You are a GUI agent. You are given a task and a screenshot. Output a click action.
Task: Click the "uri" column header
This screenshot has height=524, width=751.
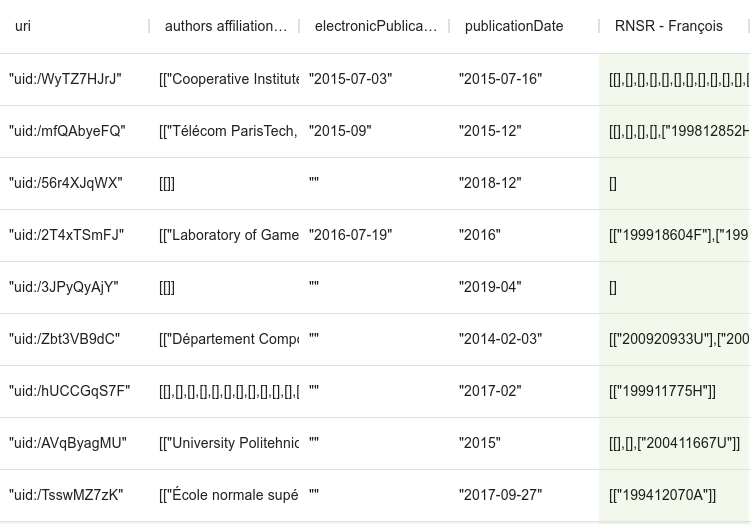tap(23, 26)
